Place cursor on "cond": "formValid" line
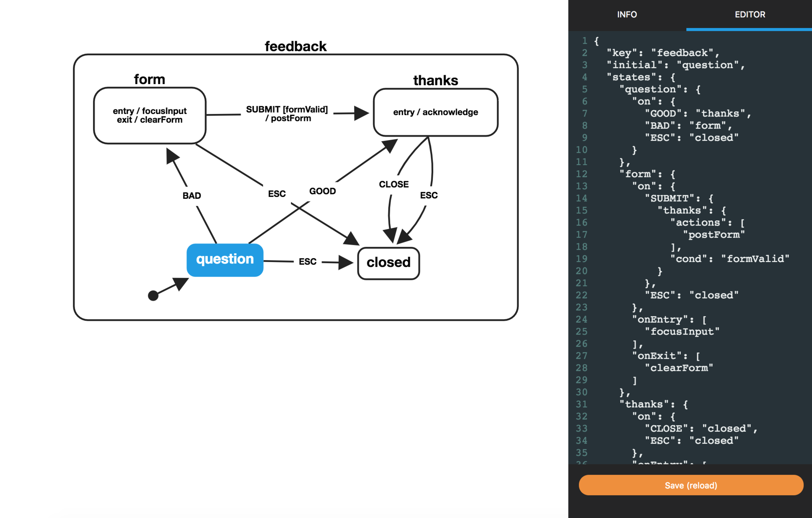812x518 pixels. (730, 259)
